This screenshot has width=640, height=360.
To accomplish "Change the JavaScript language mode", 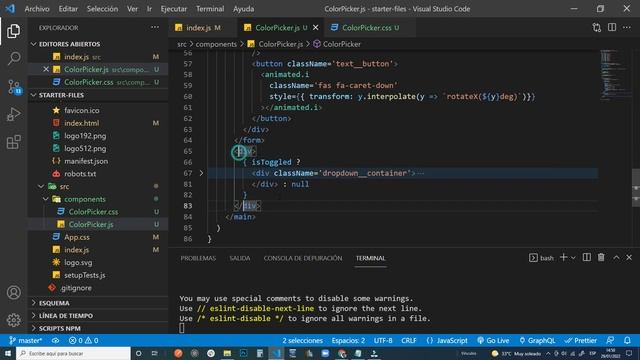I will 447,340.
